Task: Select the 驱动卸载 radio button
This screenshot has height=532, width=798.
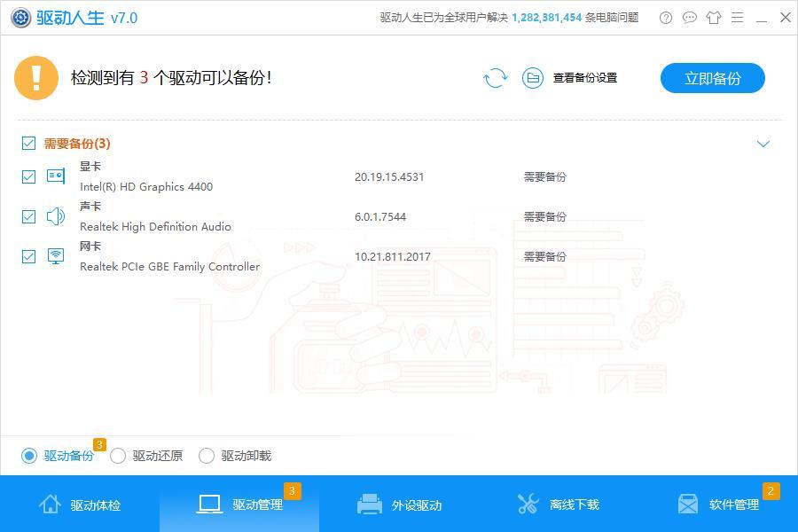Action: tap(207, 456)
